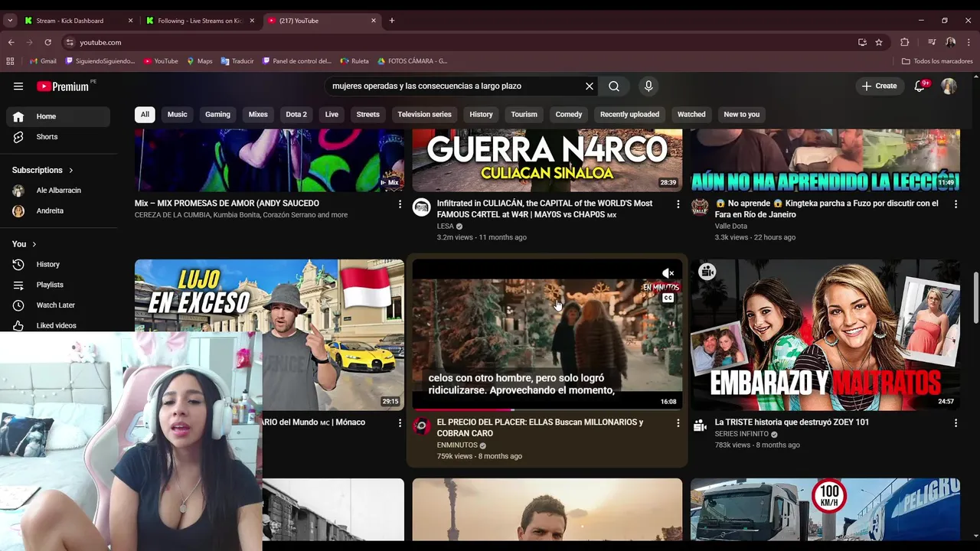Image resolution: width=980 pixels, height=551 pixels.
Task: Open SERIES INFINITO channel avatar
Action: 700,426
